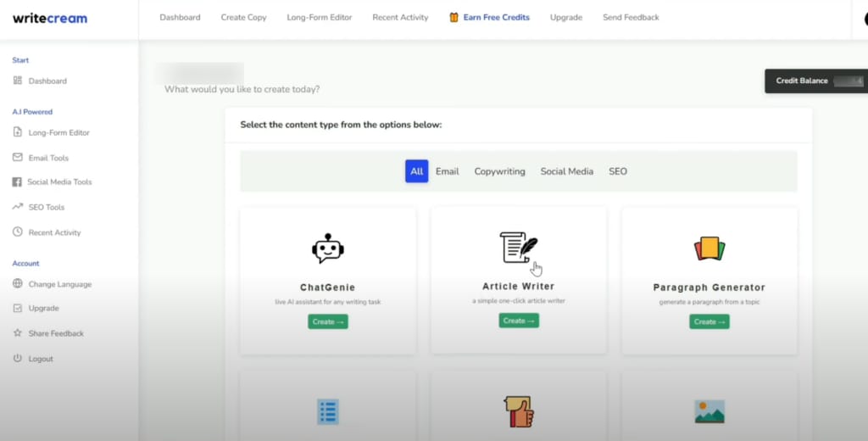Click Send Feedback in top navigation
Screen dimensions: 868x441
[631, 17]
